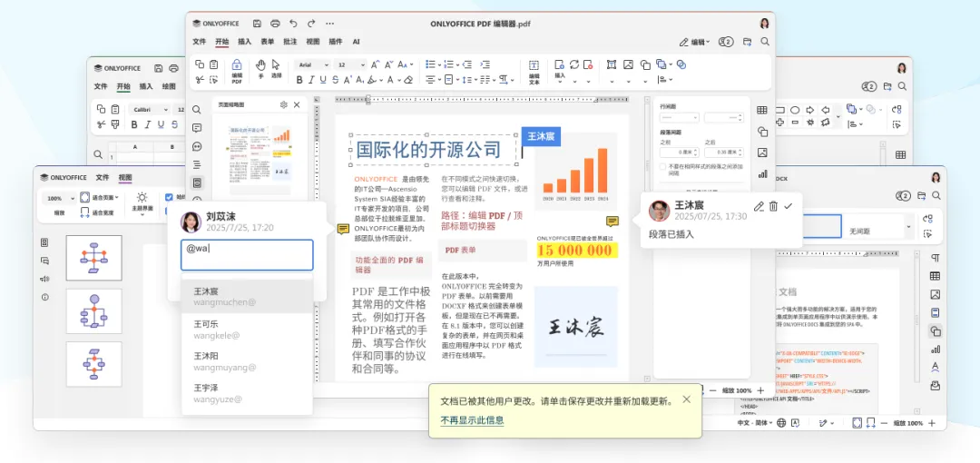The image size is (980, 463).
Task: Click the 之前 spacing stepper field
Action: [x=680, y=153]
